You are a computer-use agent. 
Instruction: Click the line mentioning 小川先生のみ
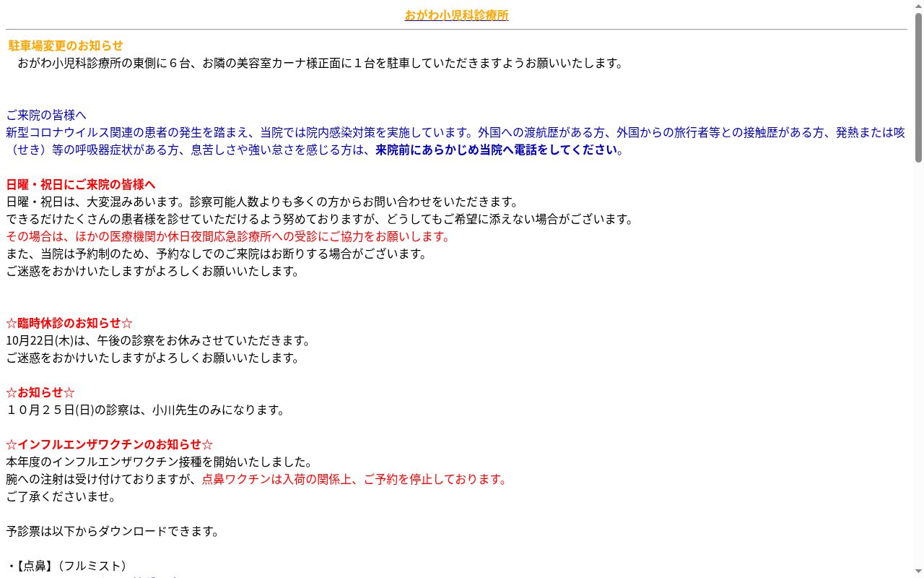click(146, 410)
